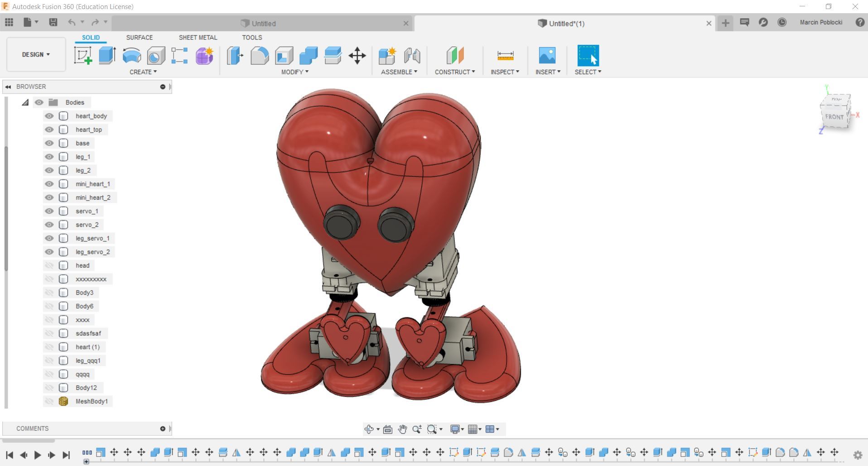Open the CREATE menu dropdown
The height and width of the screenshot is (466, 868).
143,72
